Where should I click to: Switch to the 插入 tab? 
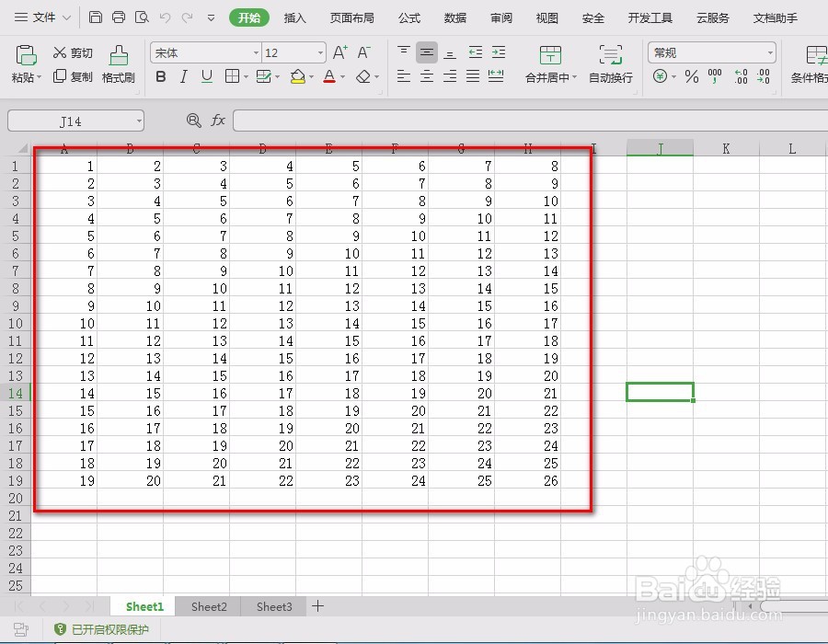pyautogui.click(x=294, y=18)
